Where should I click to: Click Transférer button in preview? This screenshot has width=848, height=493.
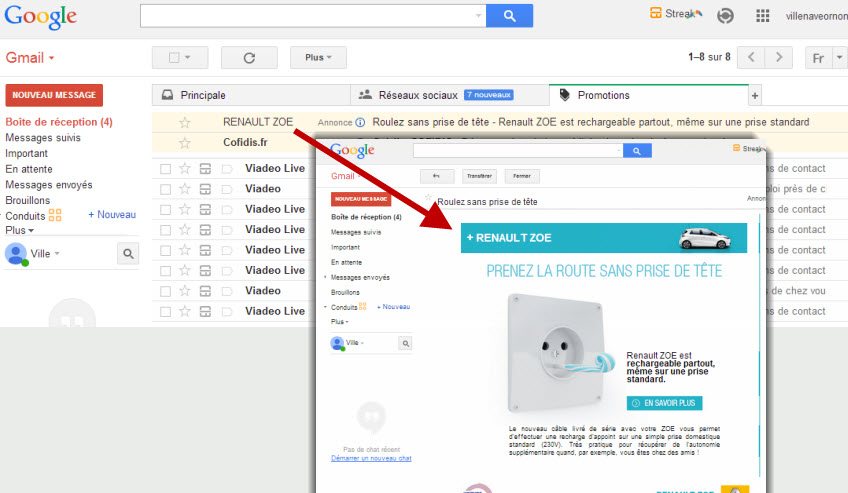pos(479,176)
